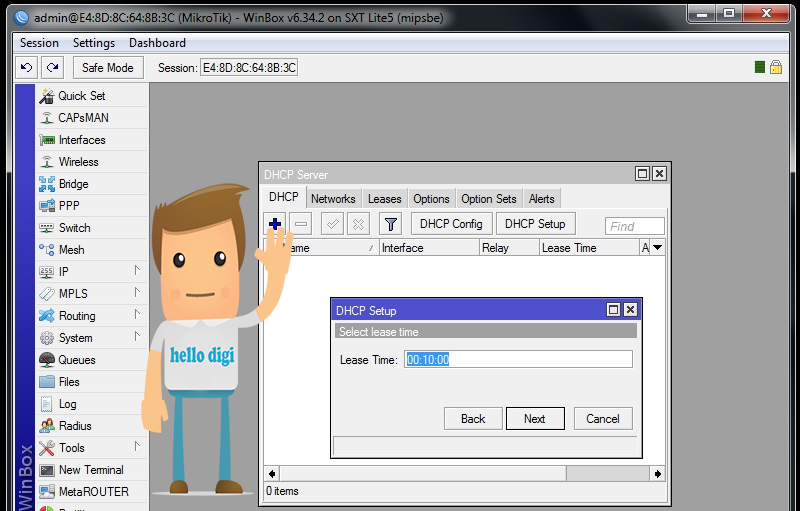Click the horizontal scrollbar right arrow
Image resolution: width=800 pixels, height=511 pixels.
click(x=658, y=474)
